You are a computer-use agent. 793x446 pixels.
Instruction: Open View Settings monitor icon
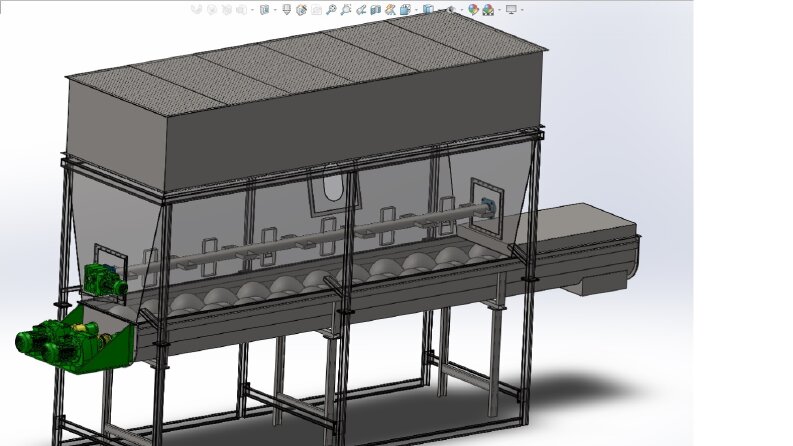511,10
